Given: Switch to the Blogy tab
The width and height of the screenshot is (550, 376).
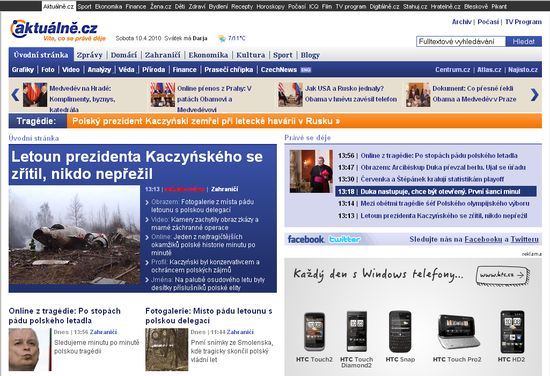Looking at the screenshot, I should [310, 55].
